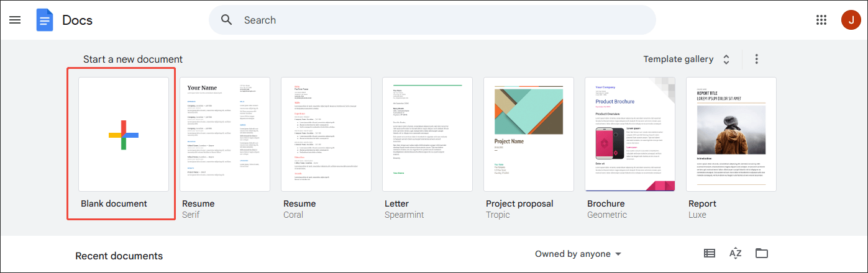Screen dimensions: 868x273
Task: Click the colorful plus on Blank document
Action: click(124, 135)
